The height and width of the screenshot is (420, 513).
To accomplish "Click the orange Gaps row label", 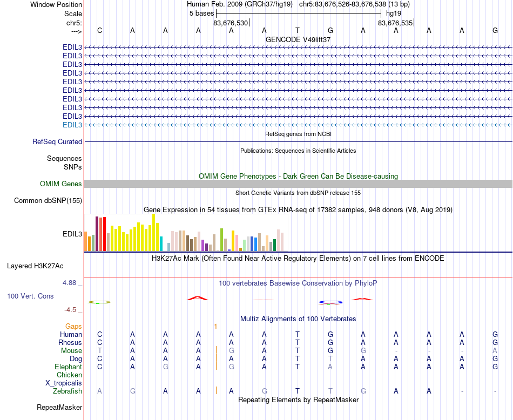I will (x=73, y=326).
